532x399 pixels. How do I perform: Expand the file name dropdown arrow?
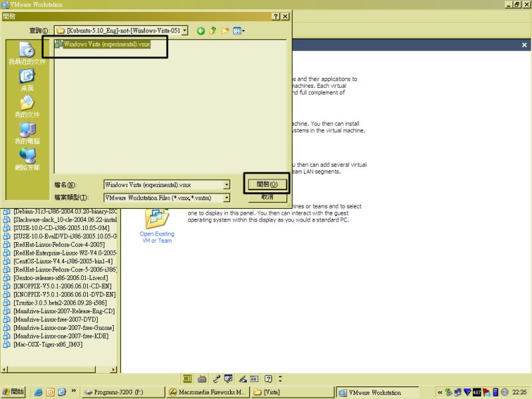(x=227, y=185)
